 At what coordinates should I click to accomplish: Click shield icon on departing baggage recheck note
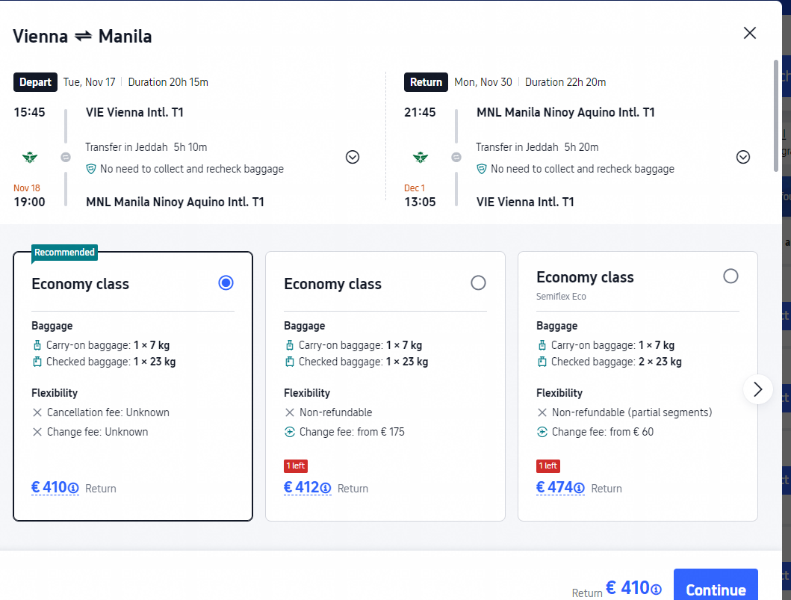point(91,169)
